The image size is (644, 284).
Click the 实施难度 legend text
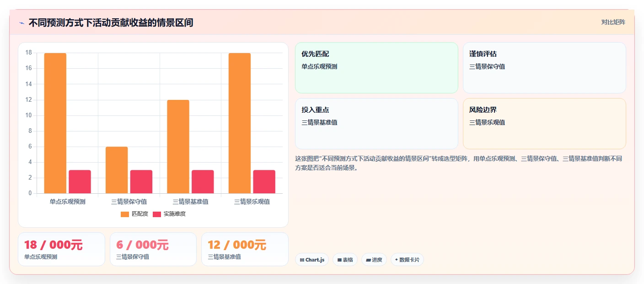(x=174, y=214)
